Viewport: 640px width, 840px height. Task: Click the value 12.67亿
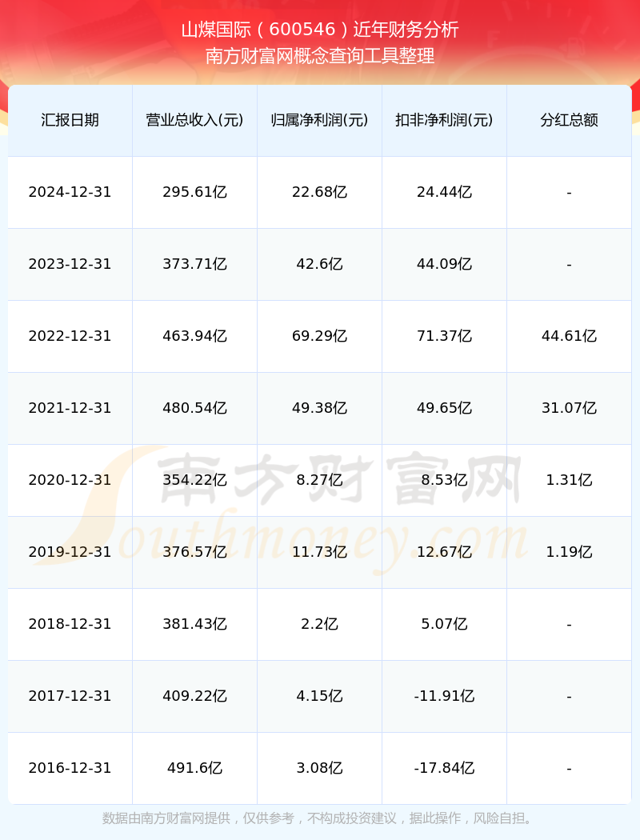445,552
